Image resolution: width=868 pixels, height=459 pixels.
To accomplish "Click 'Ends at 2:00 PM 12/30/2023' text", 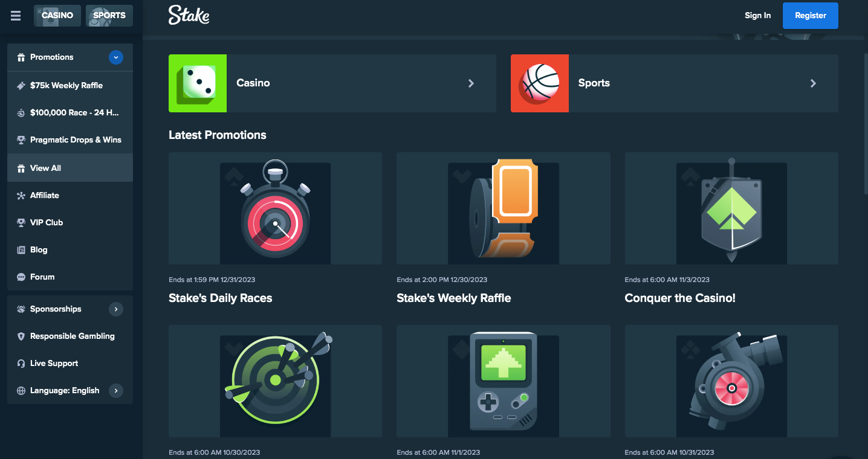I will point(442,280).
